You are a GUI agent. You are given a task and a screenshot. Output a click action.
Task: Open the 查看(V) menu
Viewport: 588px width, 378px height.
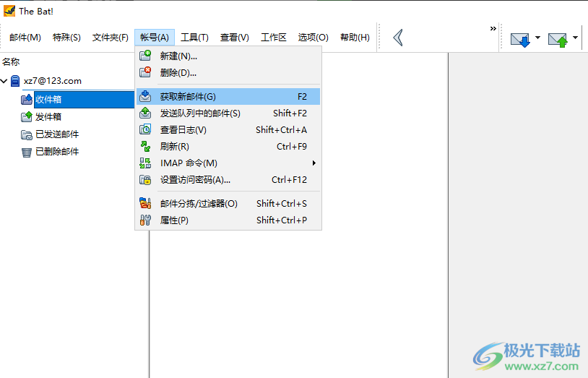(234, 38)
